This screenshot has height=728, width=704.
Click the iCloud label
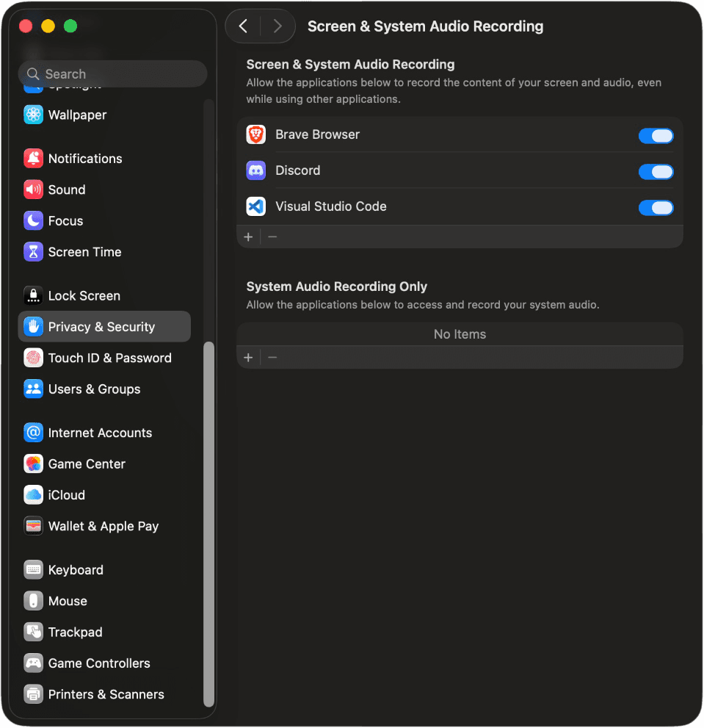(x=67, y=494)
